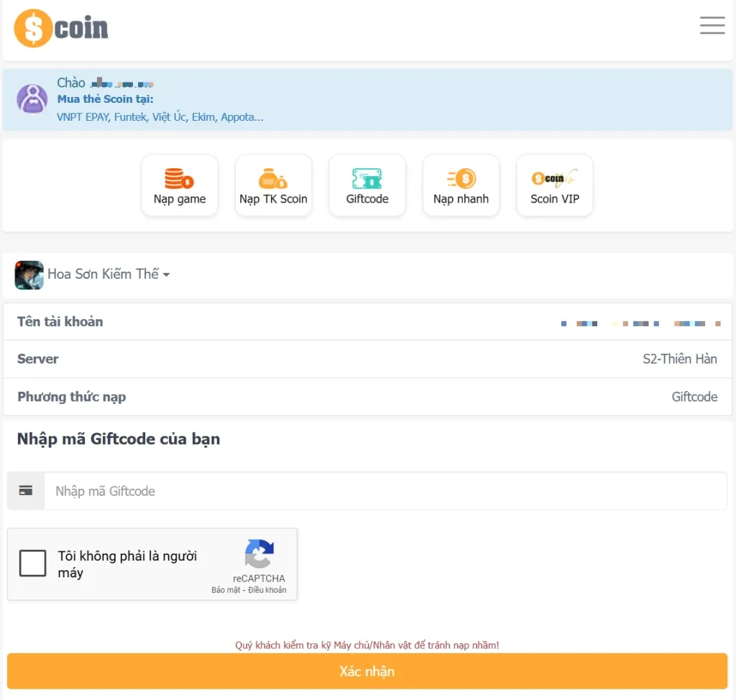Image resolution: width=736 pixels, height=700 pixels.
Task: Click the Hoa Sơn Kiếm Thế game thumbnail
Action: (29, 275)
